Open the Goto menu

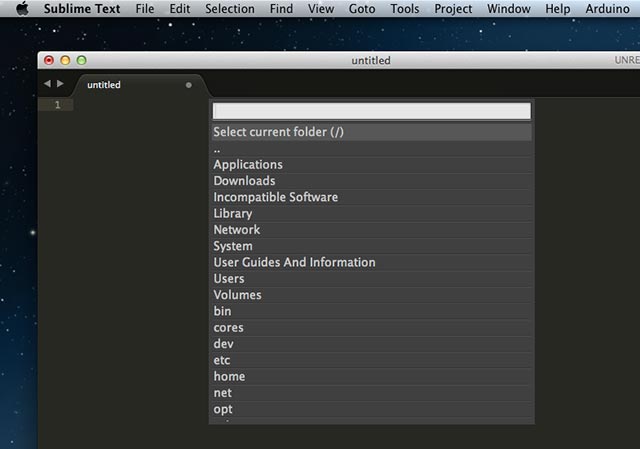click(x=360, y=9)
